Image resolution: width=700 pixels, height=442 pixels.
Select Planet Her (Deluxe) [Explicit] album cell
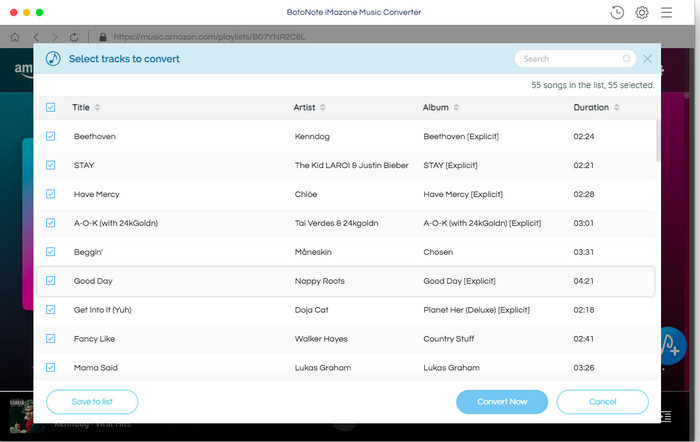(x=476, y=309)
